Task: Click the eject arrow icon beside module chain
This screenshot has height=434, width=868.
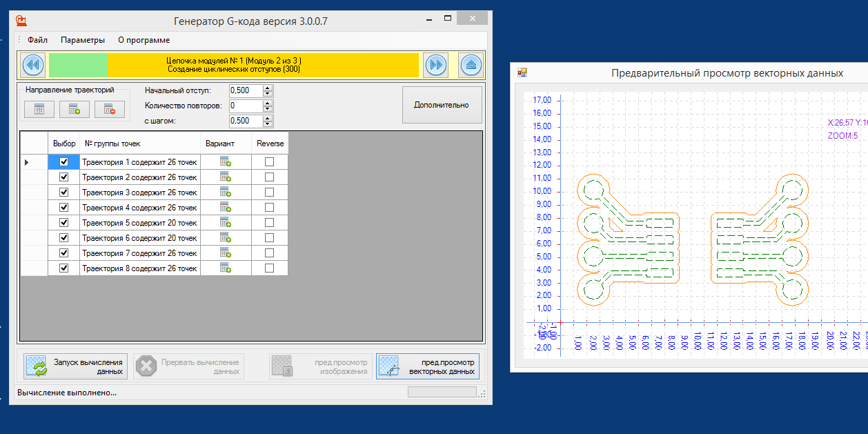Action: tap(471, 66)
